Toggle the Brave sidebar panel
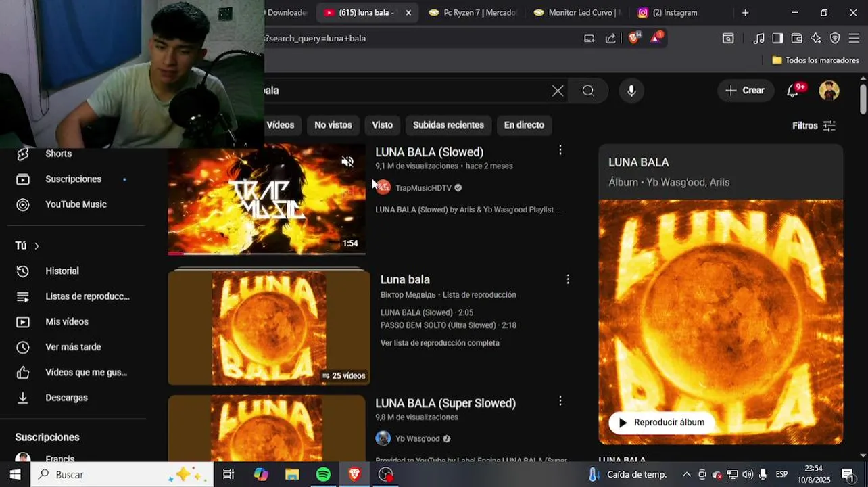 click(777, 39)
